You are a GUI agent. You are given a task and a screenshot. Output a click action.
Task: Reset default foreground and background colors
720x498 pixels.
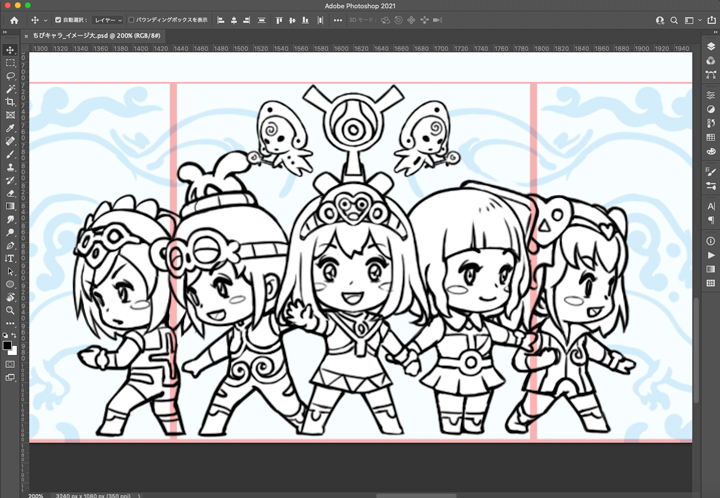coord(6,336)
